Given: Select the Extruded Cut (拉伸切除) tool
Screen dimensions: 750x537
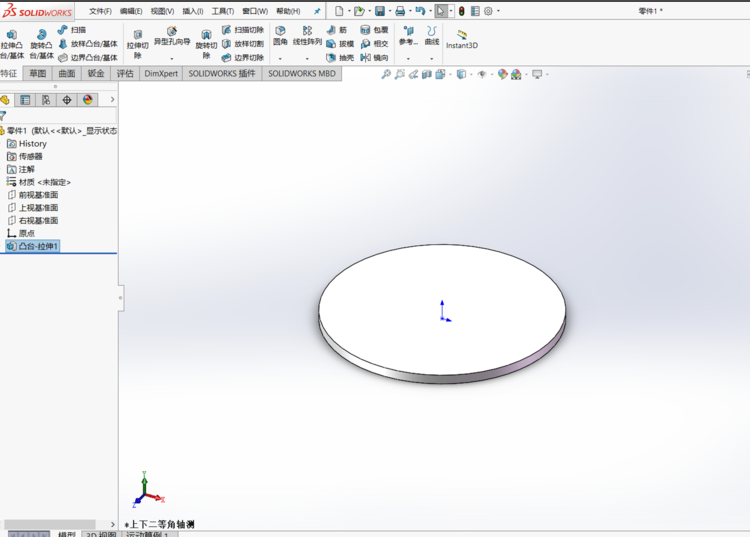Looking at the screenshot, I should point(138,44).
